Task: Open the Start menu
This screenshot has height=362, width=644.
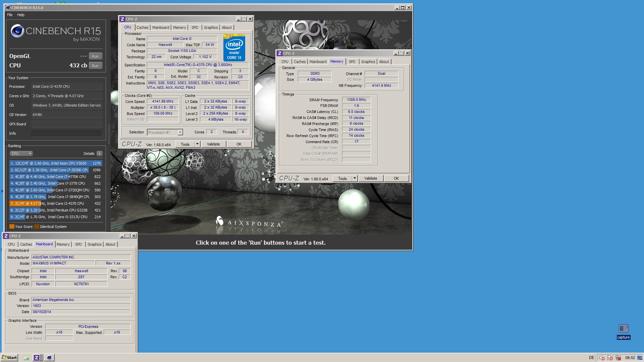Action: pyautogui.click(x=9, y=358)
